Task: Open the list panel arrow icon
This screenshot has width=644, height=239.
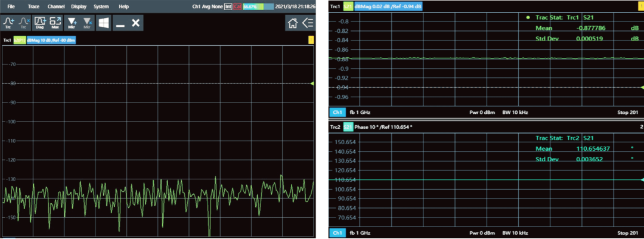Action: [x=307, y=23]
